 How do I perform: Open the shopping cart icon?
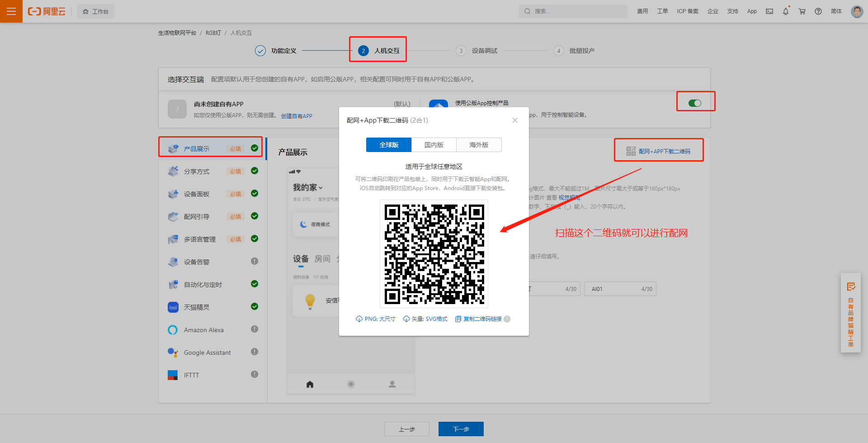coord(802,11)
